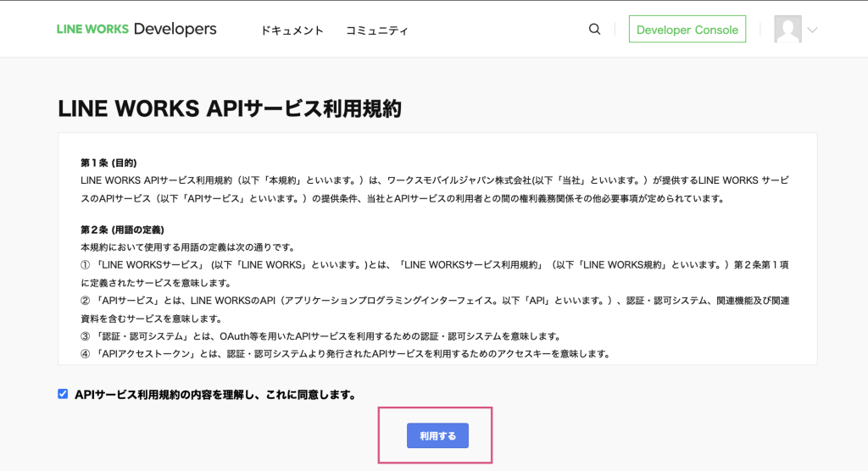Click the user profile avatar
The width and height of the screenshot is (868, 471).
(787, 30)
